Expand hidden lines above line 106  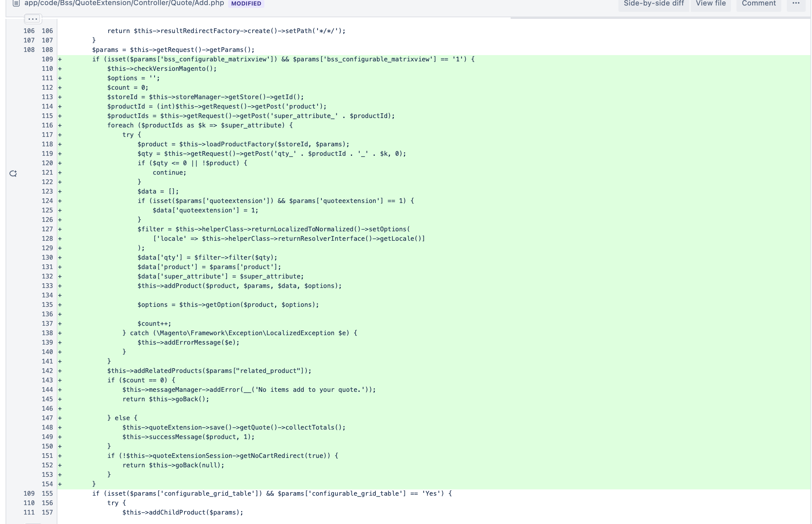click(33, 18)
